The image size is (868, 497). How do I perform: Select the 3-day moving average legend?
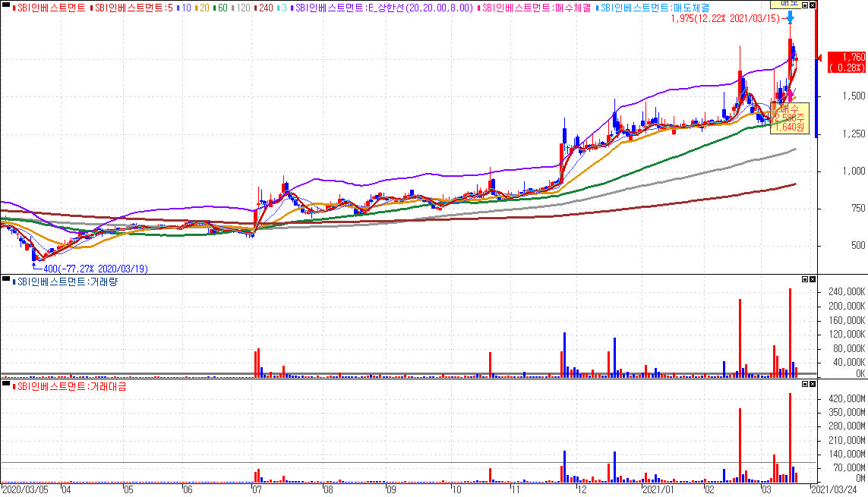[282, 8]
